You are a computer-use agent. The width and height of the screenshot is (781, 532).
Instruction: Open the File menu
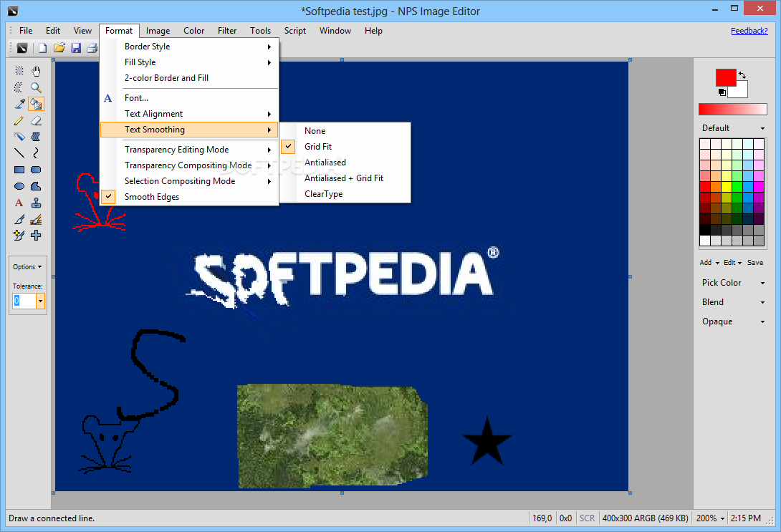click(x=26, y=31)
